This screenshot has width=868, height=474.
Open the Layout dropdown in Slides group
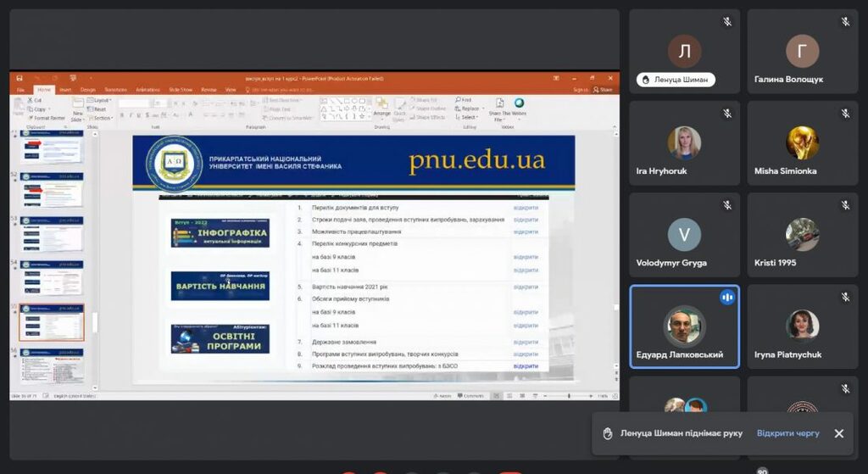coord(103,100)
